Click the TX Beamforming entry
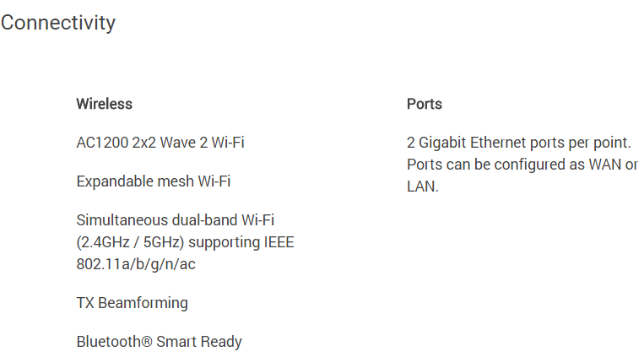644x357 pixels. [133, 303]
